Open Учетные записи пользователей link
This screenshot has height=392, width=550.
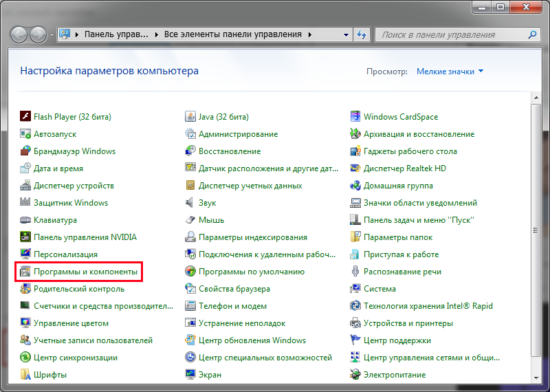(x=93, y=340)
